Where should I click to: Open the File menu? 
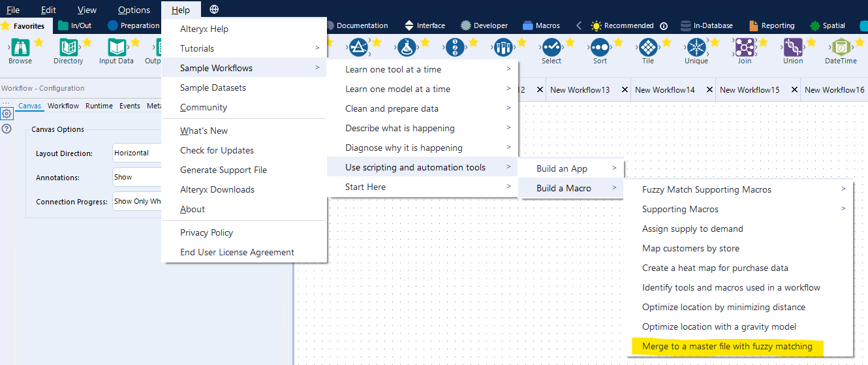click(x=13, y=10)
